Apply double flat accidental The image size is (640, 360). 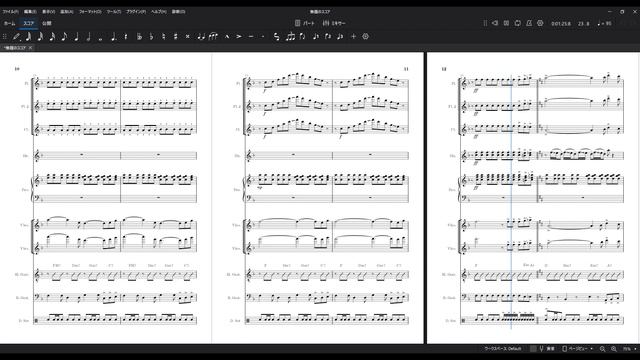click(x=139, y=37)
